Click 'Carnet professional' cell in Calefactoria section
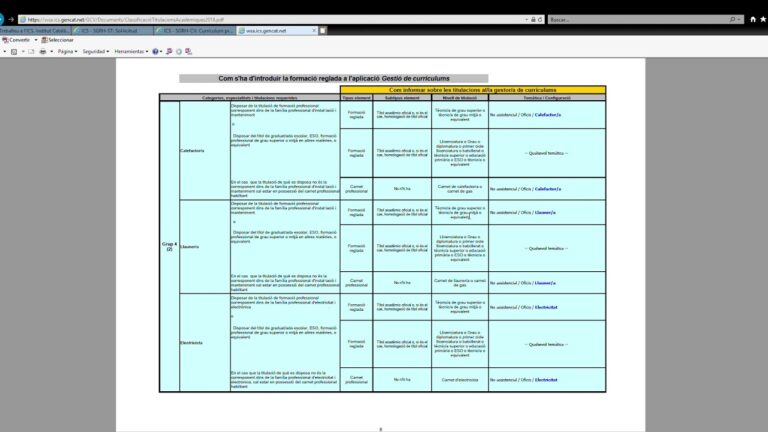768x432 pixels. click(356, 189)
